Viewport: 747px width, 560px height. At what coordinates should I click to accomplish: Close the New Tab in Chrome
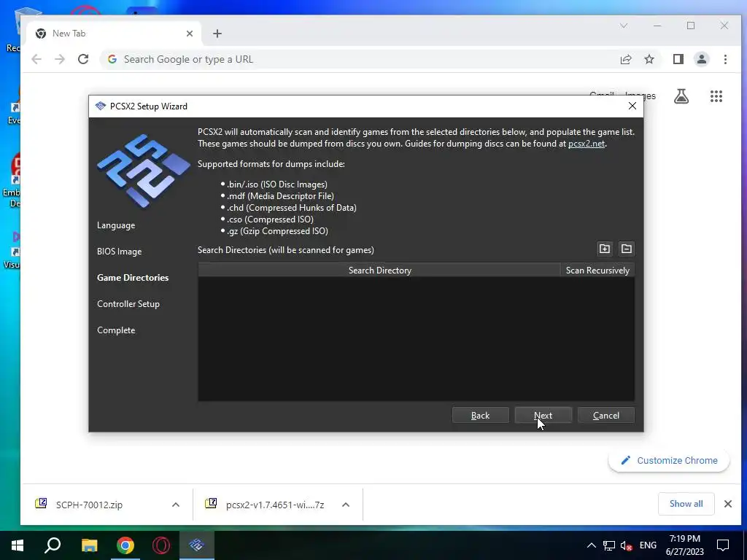[x=190, y=34]
